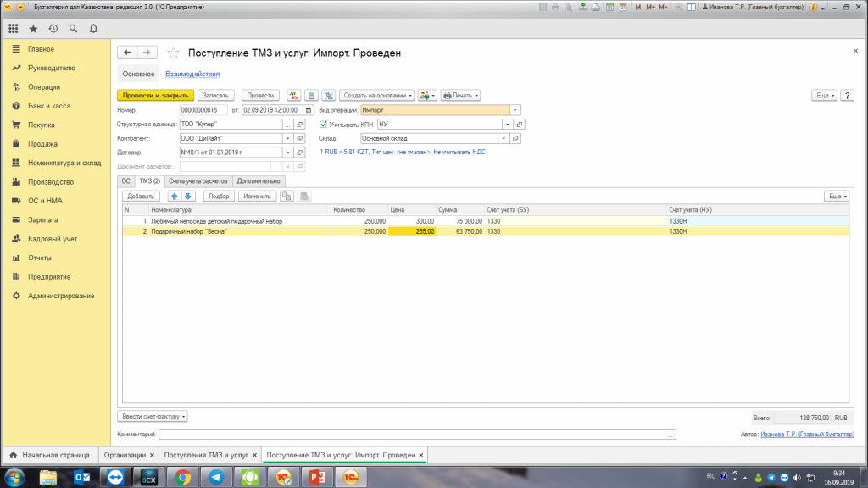Click the search magnifier icon
Screen dimensions: 868x488
click(73, 28)
